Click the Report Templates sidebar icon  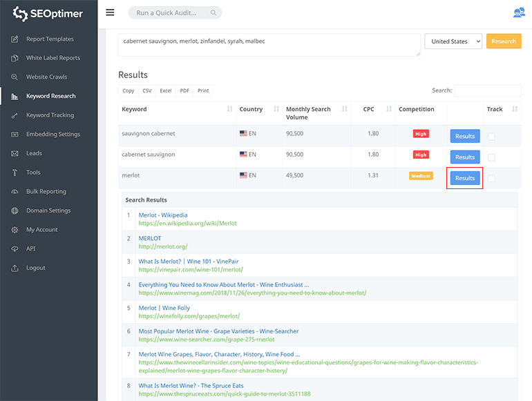(x=15, y=39)
